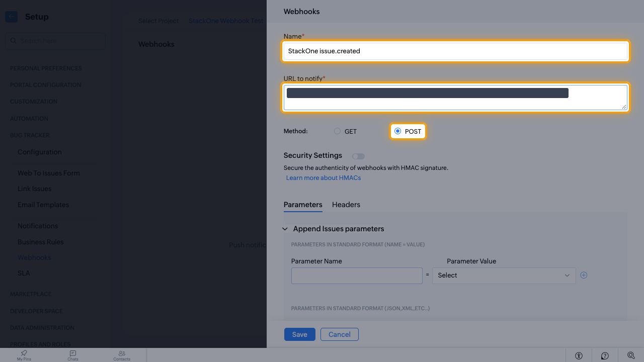Image resolution: width=644 pixels, height=362 pixels.
Task: Click the search magnifier icon bottom right
Action: (631, 355)
